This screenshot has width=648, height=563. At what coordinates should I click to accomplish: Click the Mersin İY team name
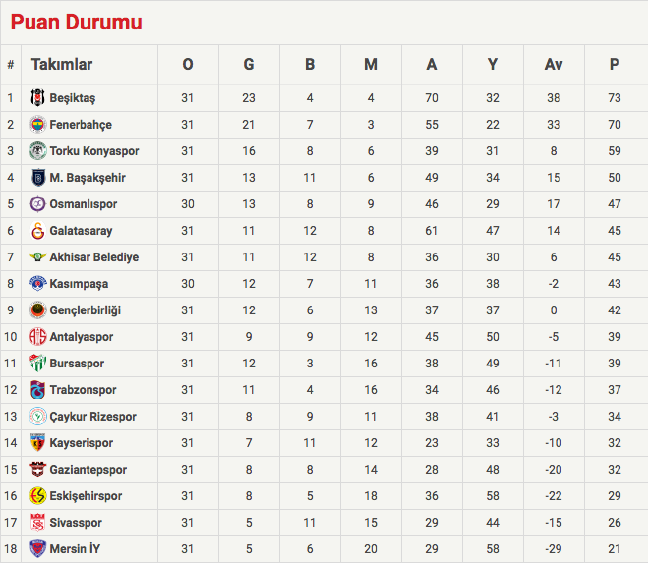click(75, 549)
